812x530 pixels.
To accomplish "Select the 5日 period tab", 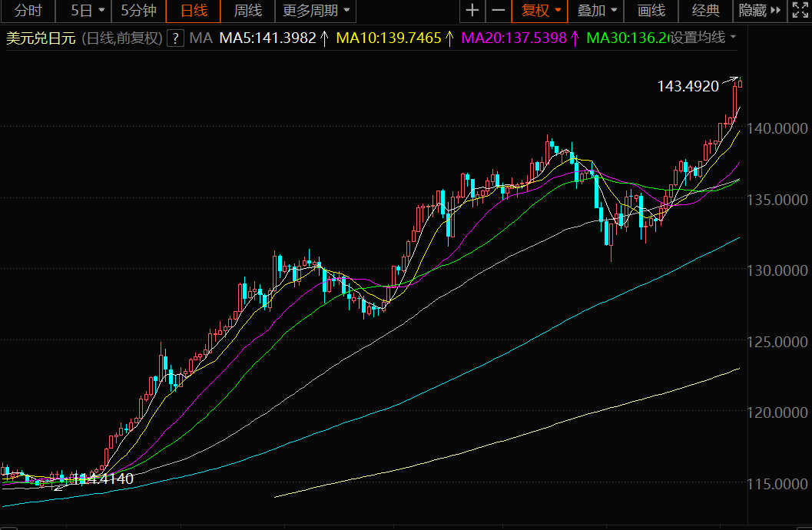I will point(81,10).
